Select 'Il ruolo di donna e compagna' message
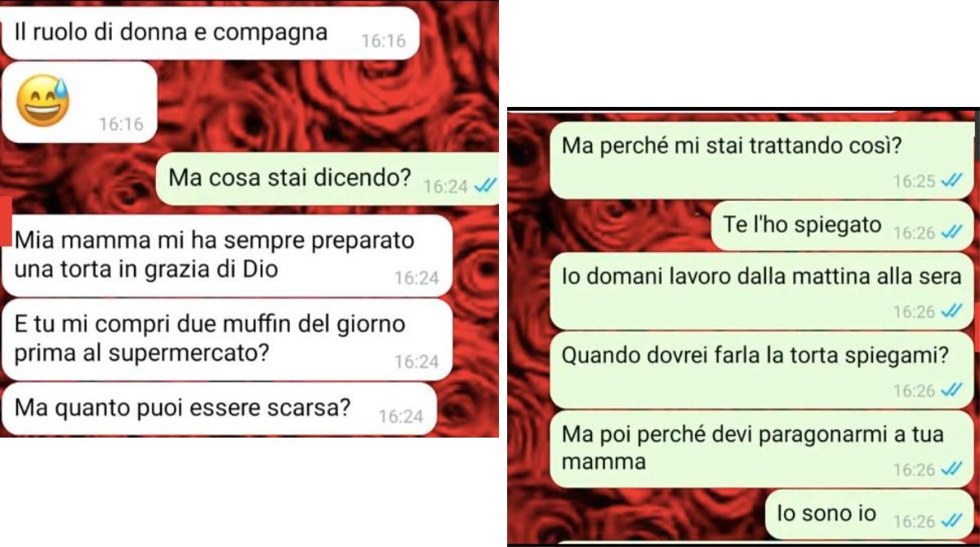The height and width of the screenshot is (547, 980). (210, 33)
